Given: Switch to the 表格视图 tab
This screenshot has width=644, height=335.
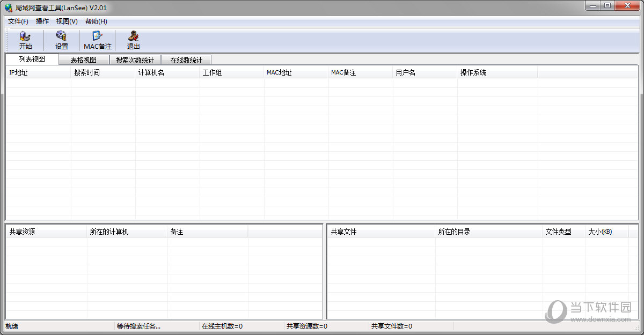Looking at the screenshot, I should [x=84, y=60].
